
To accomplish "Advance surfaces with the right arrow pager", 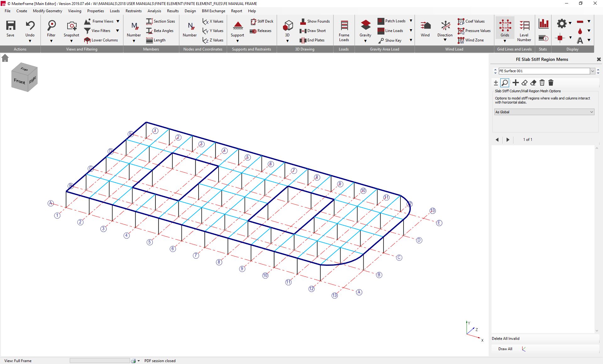I will pyautogui.click(x=508, y=140).
